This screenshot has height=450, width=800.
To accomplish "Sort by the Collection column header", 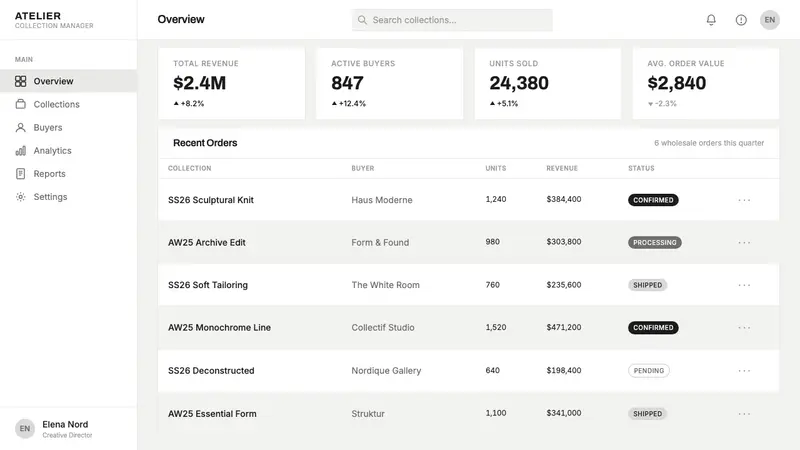I will click(189, 168).
